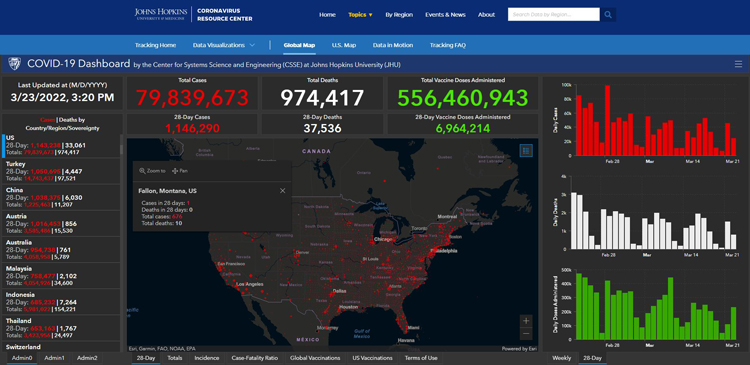
Task: Open the dashboard hamburger menu
Action: [x=738, y=65]
